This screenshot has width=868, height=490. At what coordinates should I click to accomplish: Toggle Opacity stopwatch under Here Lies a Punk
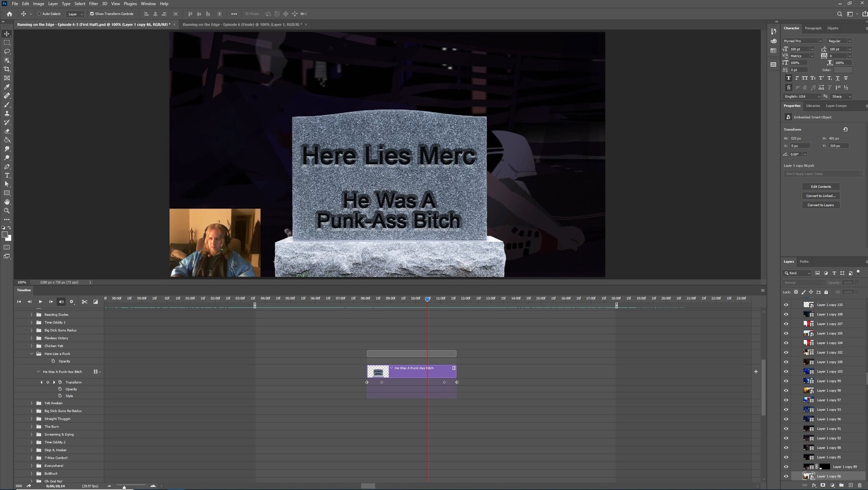pos(53,361)
